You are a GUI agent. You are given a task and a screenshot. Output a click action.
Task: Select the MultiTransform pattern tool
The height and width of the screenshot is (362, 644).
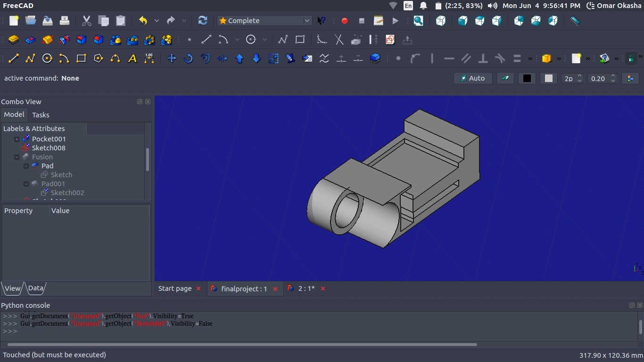point(166,40)
